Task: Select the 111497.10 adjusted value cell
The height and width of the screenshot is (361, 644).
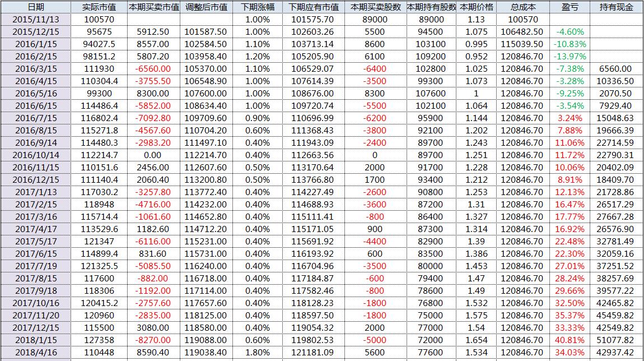Action: coord(206,143)
